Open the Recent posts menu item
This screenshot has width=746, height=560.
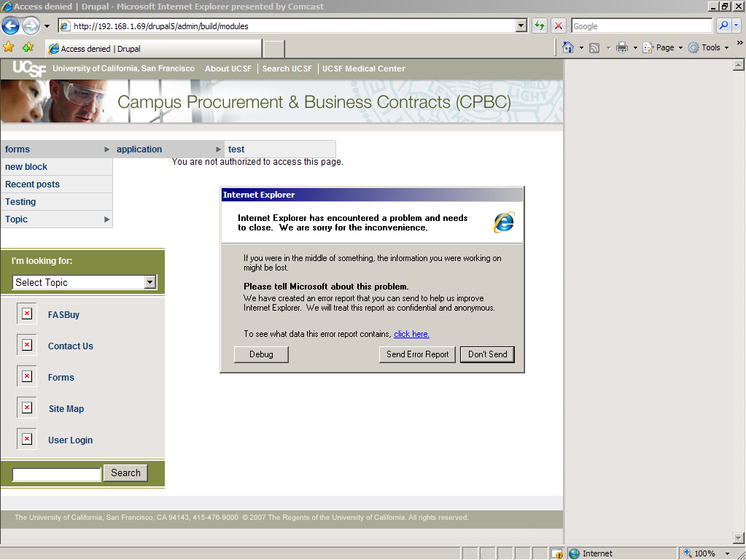coord(56,184)
